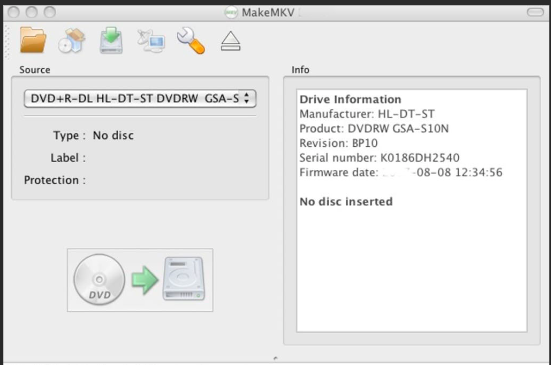Click the toolbar pill button in title bar
Screen dimensions: 551x365
[535, 12]
